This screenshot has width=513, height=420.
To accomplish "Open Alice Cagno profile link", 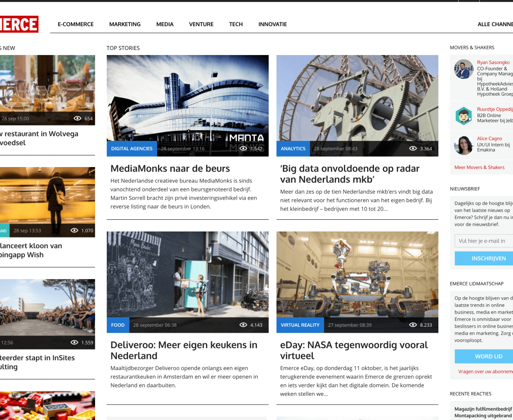I will click(489, 139).
